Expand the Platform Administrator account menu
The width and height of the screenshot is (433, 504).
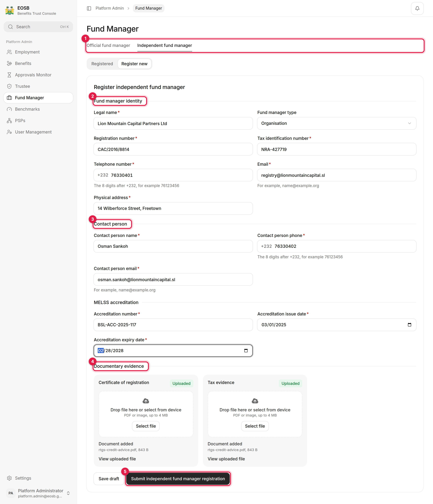pyautogui.click(x=68, y=493)
